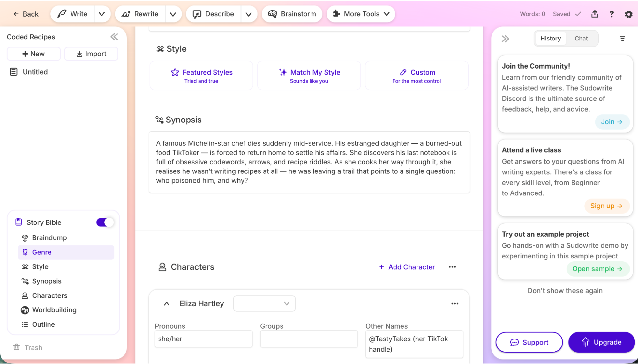Click the share/export icon in top bar

click(x=595, y=14)
